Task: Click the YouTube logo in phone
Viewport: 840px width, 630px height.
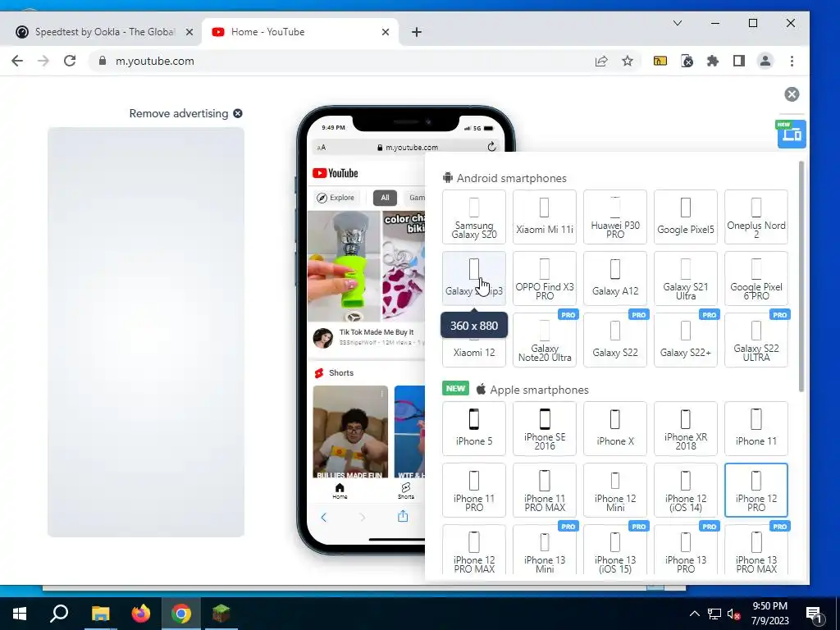Action: point(336,173)
